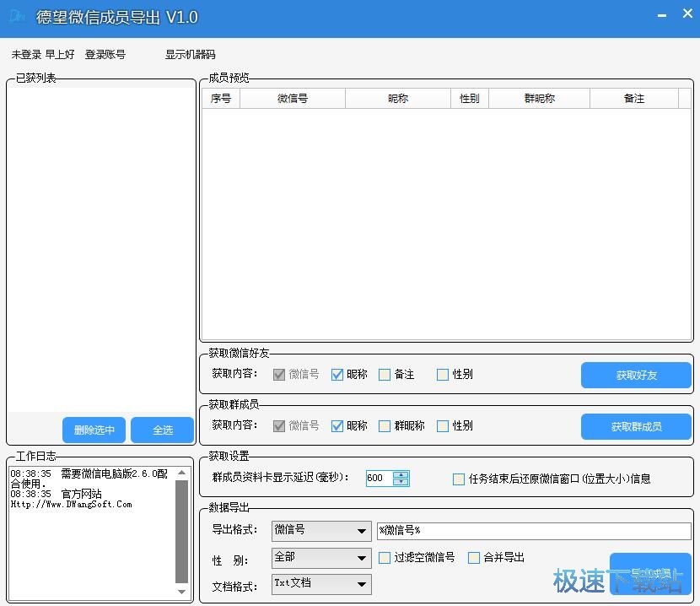This screenshot has width=700, height=606.
Task: Toggle 性别 checkbox in 获取微信好友 section
Action: point(443,375)
